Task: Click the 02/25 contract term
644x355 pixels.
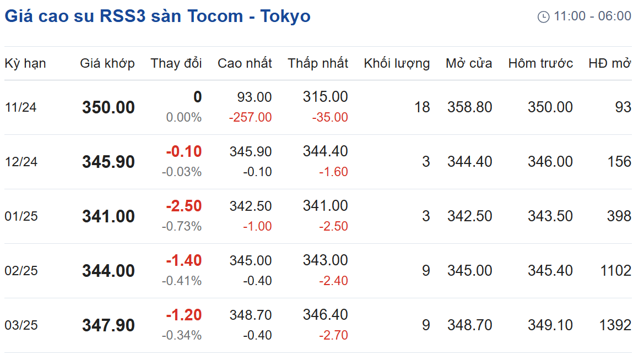Action: click(21, 271)
